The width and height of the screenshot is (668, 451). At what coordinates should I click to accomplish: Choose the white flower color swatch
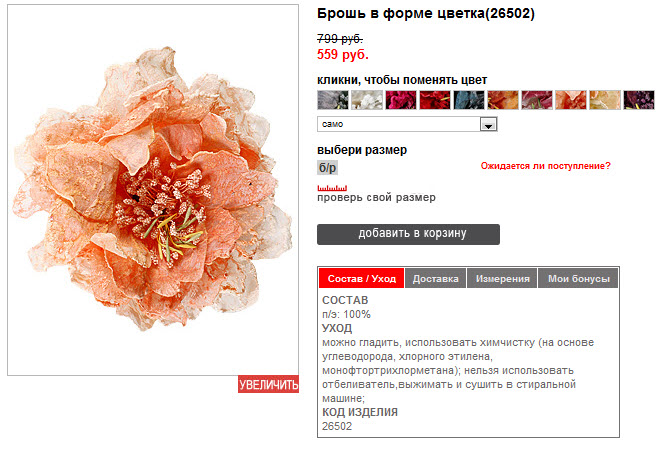click(x=366, y=100)
